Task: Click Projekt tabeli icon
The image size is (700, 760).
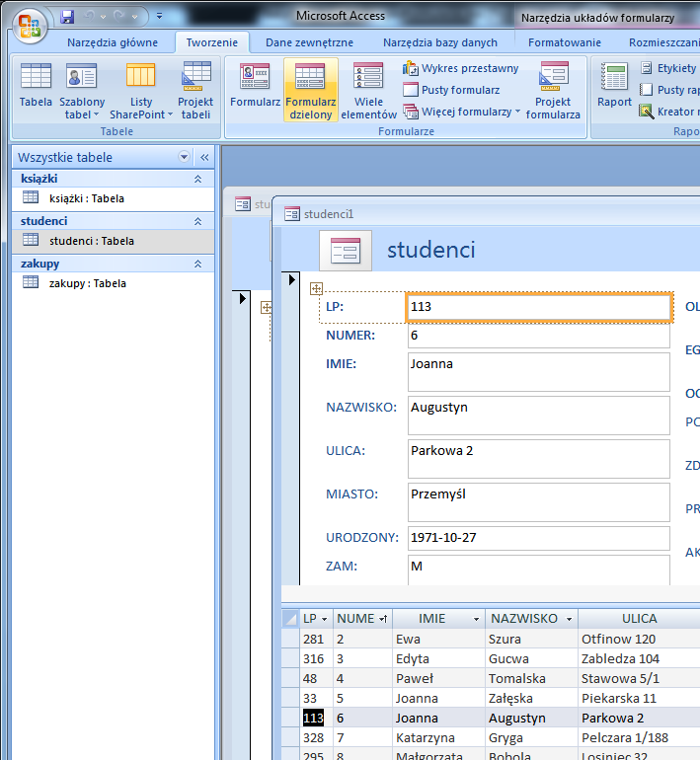Action: 195,90
